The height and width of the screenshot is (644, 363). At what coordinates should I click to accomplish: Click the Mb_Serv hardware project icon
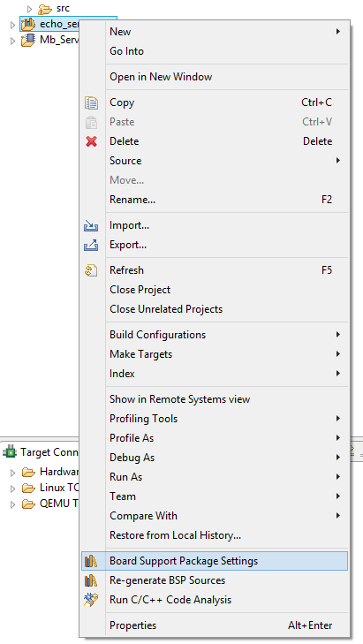coord(28,41)
